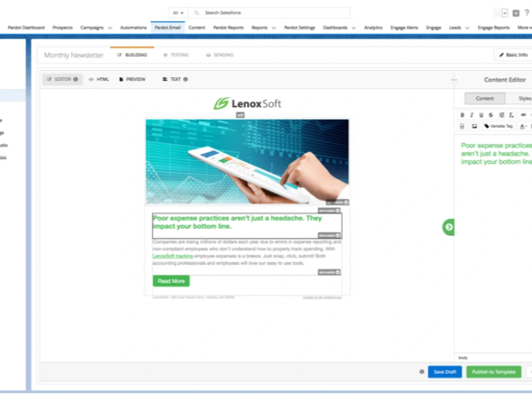This screenshot has width=532, height=399.
Task: Go to the SENDING step
Action: pyautogui.click(x=220, y=55)
